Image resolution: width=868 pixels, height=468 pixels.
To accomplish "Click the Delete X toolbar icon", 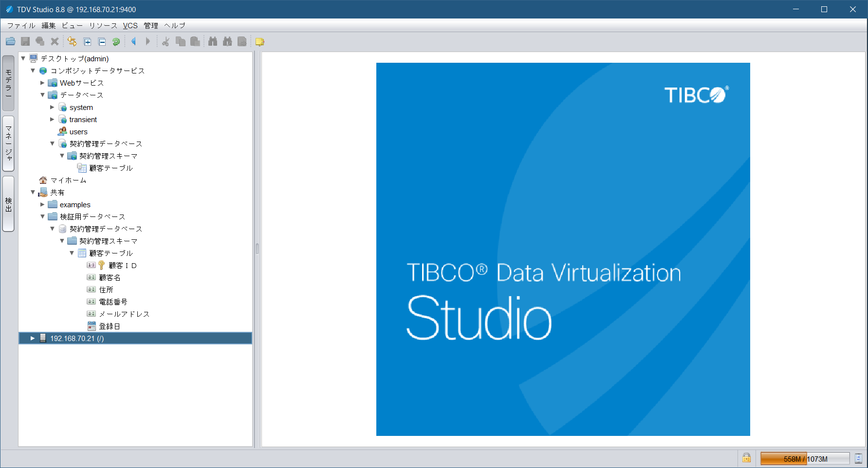I will [55, 42].
